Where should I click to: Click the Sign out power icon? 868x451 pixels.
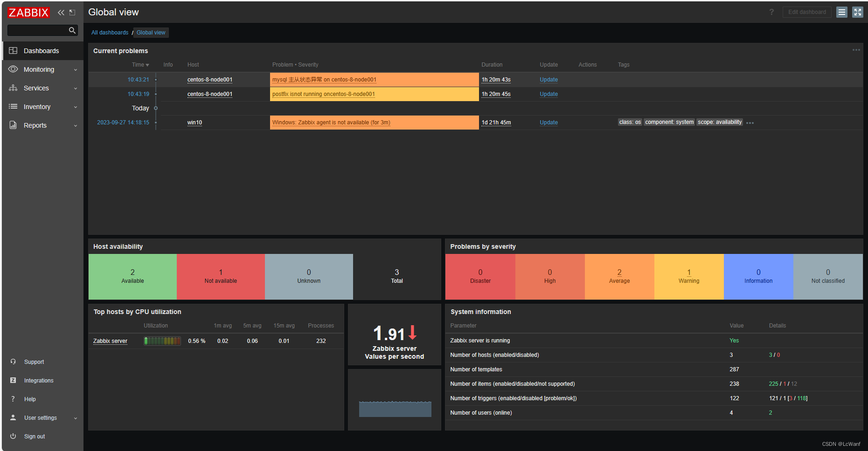(13, 436)
